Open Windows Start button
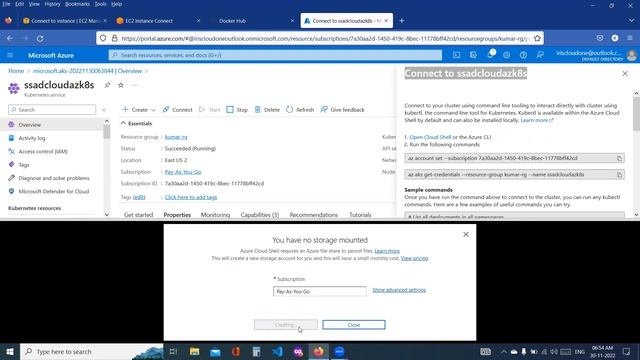The height and width of the screenshot is (360, 640). 10,351
